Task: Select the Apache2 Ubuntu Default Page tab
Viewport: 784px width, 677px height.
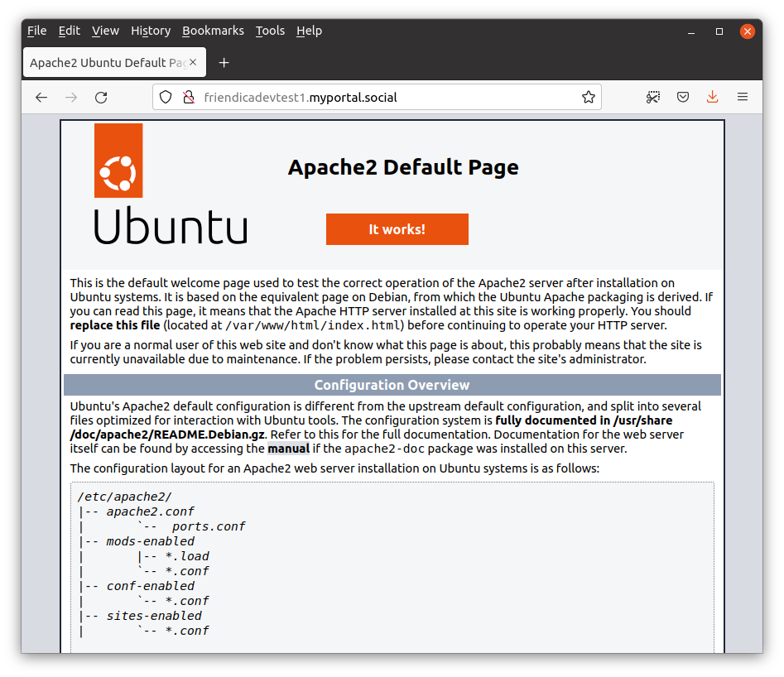Action: 106,63
